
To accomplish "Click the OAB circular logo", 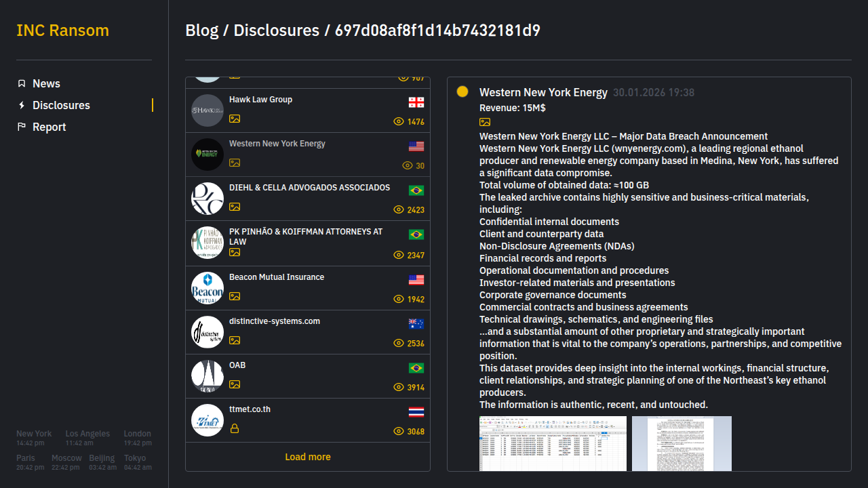I will pos(208,376).
